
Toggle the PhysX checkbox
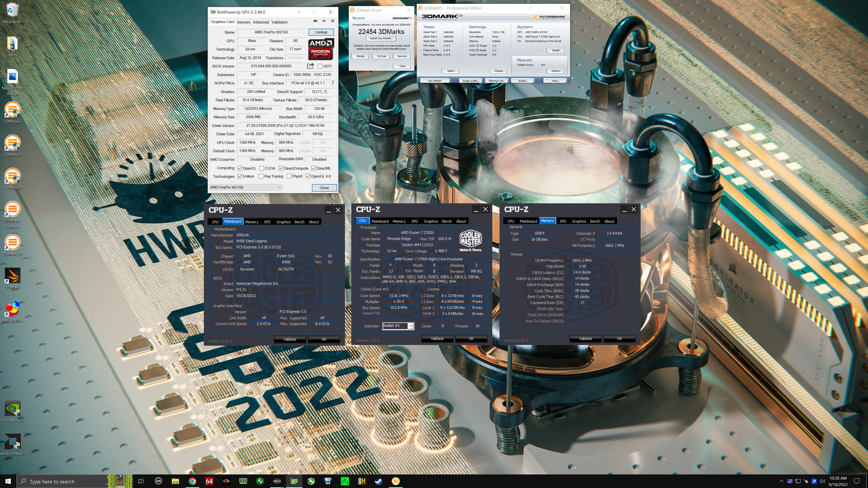click(289, 176)
